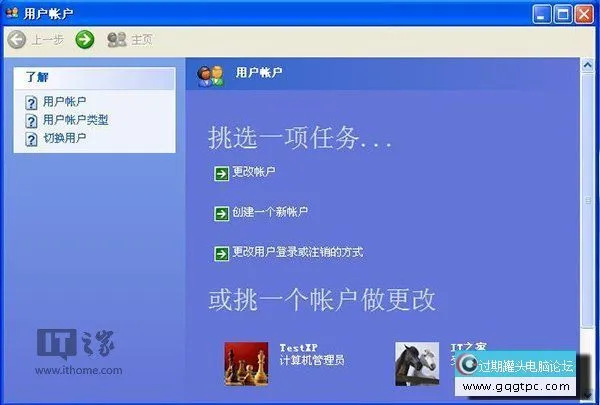Choose 创建一个新帐户 to add an account
The height and width of the screenshot is (405, 600).
(x=270, y=212)
